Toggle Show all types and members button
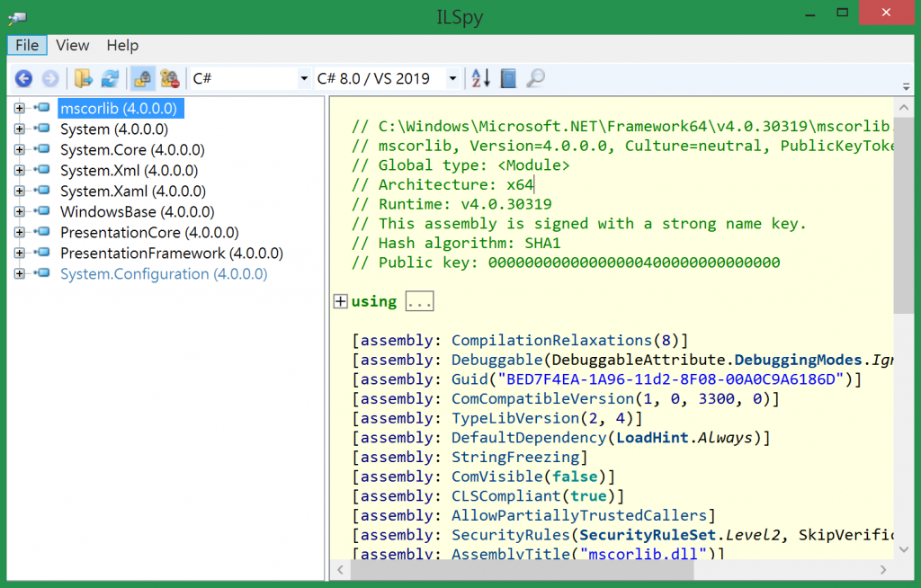921x588 pixels. coord(170,78)
